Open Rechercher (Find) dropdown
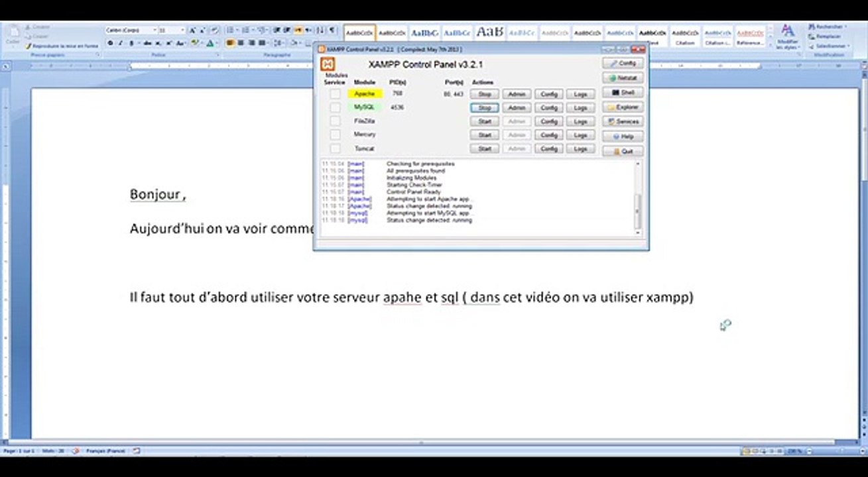This screenshot has width=868, height=477. 828,27
